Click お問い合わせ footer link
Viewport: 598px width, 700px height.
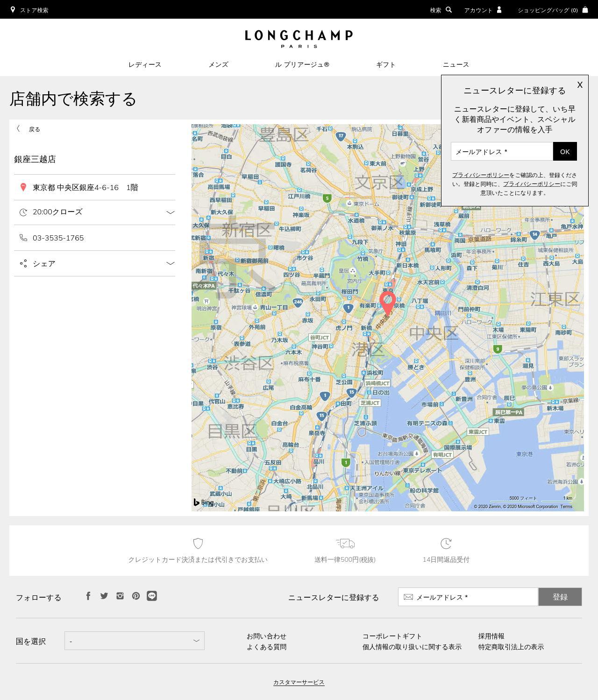(266, 636)
